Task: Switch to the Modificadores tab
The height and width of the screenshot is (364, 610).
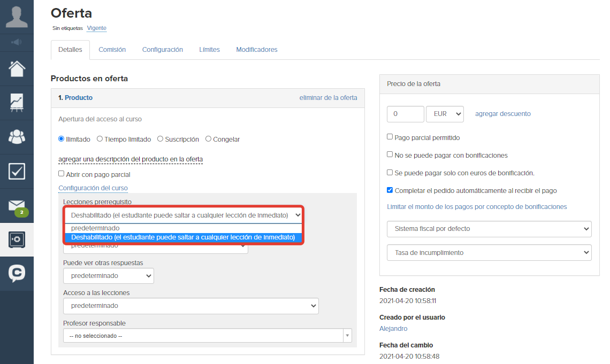Action: (x=257, y=50)
